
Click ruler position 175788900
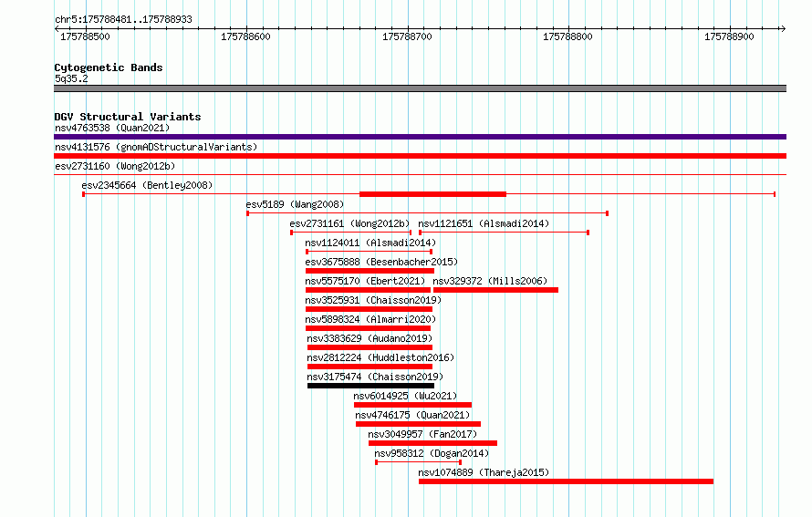729,36
